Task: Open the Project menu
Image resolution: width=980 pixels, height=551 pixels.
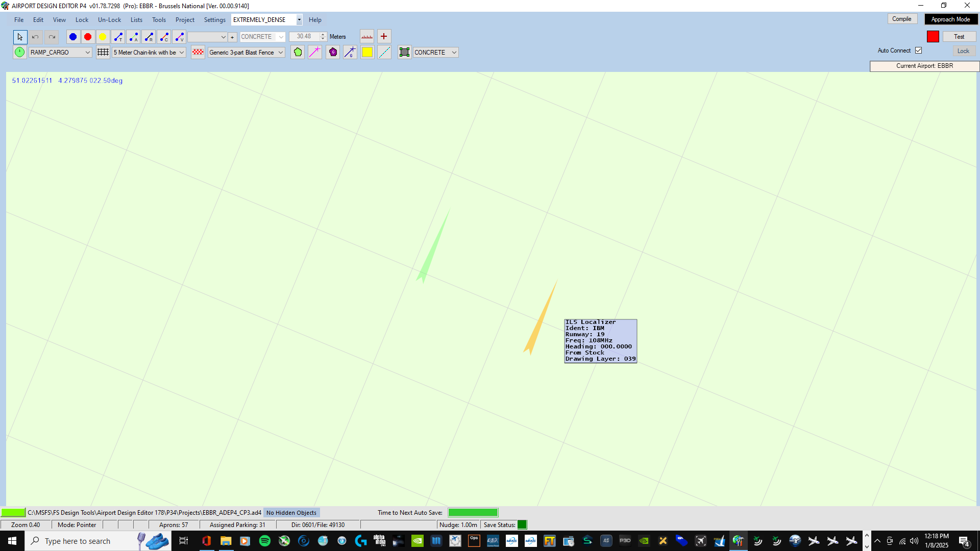Action: point(185,20)
